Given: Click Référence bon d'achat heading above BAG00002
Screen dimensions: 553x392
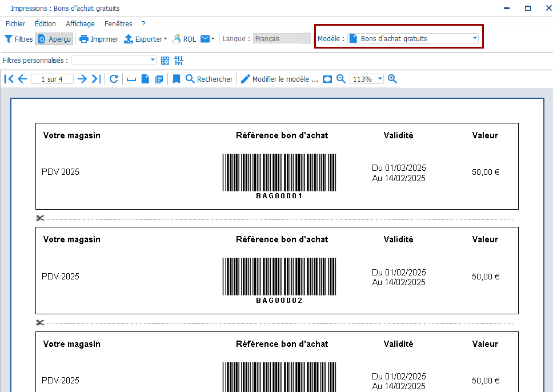Looking at the screenshot, I should coord(282,239).
